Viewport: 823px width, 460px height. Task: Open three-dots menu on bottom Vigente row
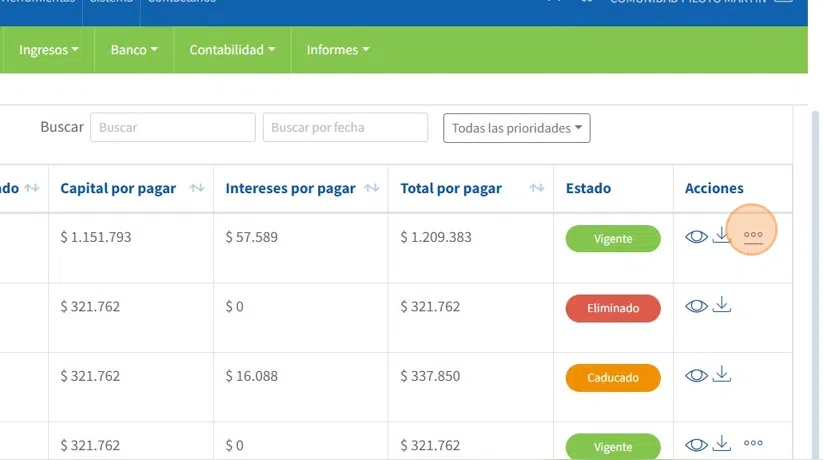coord(753,443)
